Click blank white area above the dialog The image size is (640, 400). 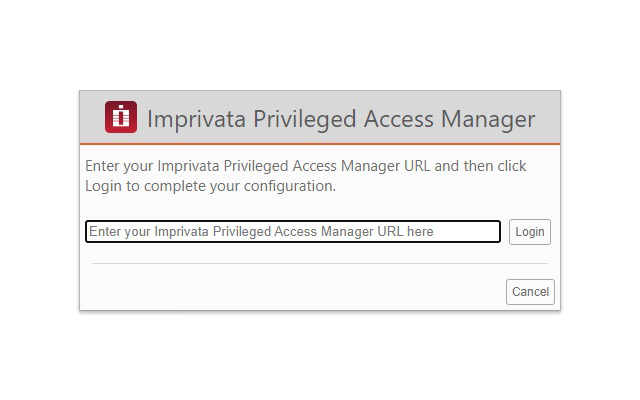[x=320, y=45]
